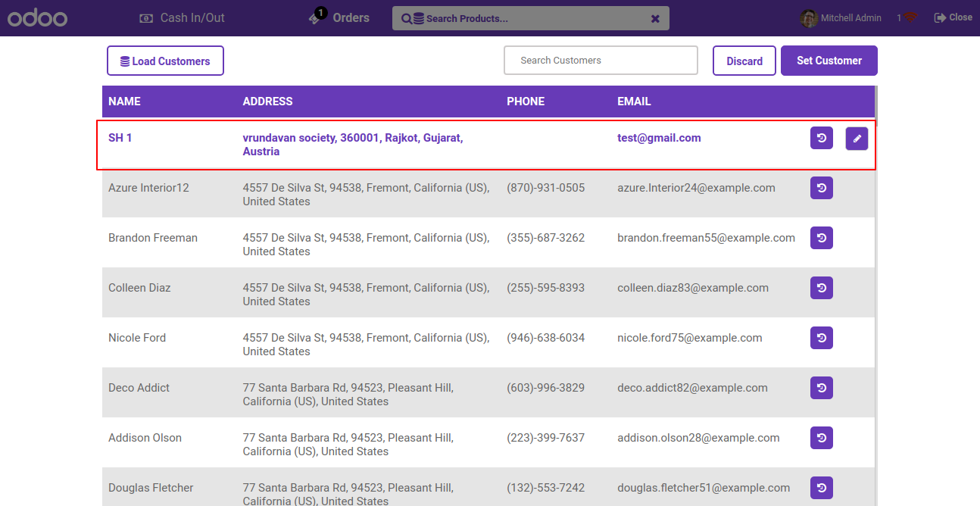Click the Odoo logo
Image resolution: width=980 pixels, height=506 pixels.
(x=38, y=18)
